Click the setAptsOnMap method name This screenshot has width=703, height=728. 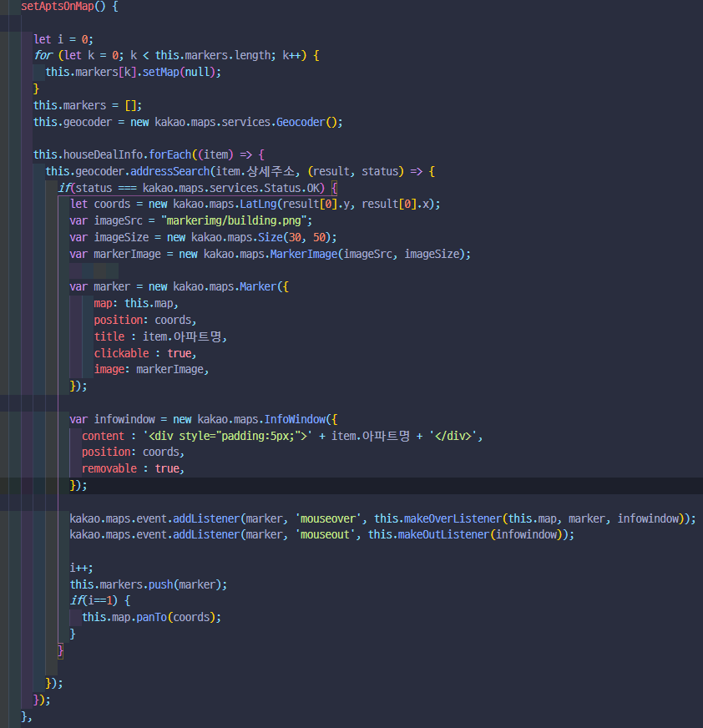[58, 7]
